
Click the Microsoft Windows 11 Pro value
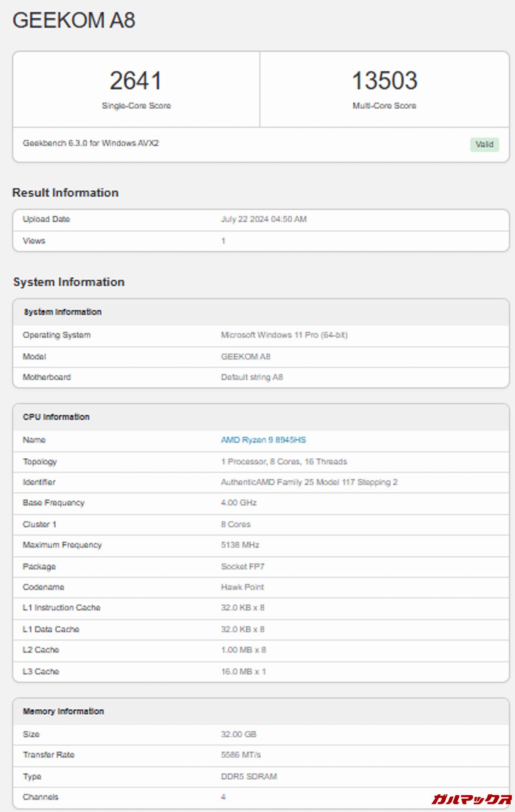[284, 335]
